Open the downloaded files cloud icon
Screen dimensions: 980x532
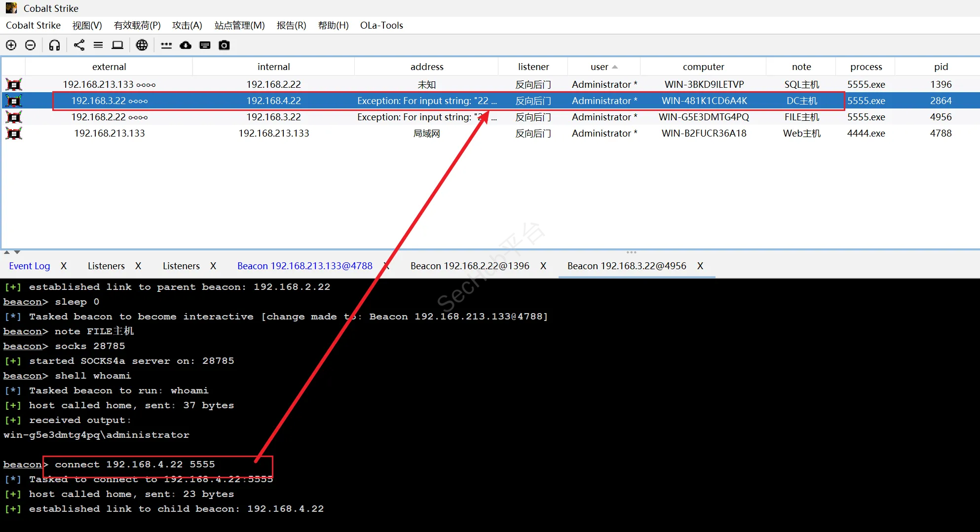pyautogui.click(x=186, y=45)
